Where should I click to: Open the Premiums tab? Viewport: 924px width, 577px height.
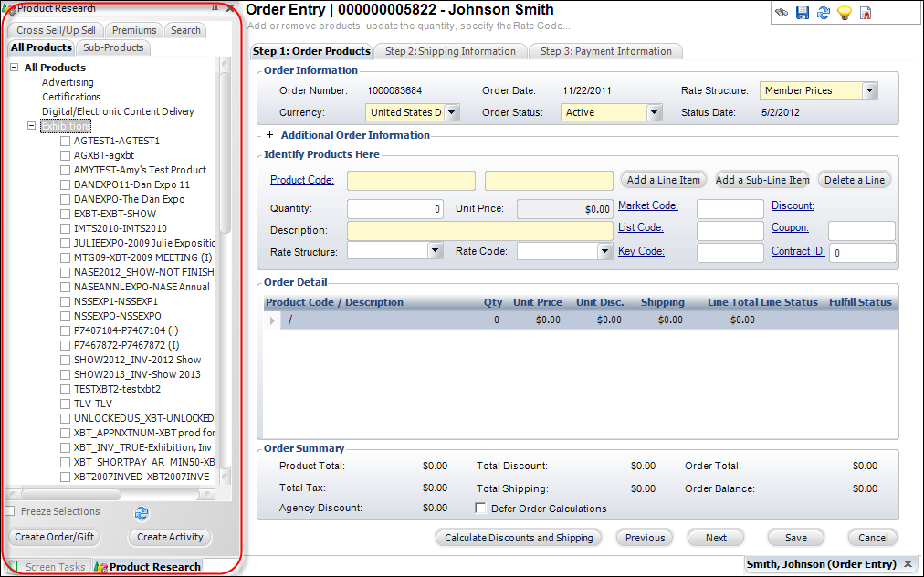134,30
